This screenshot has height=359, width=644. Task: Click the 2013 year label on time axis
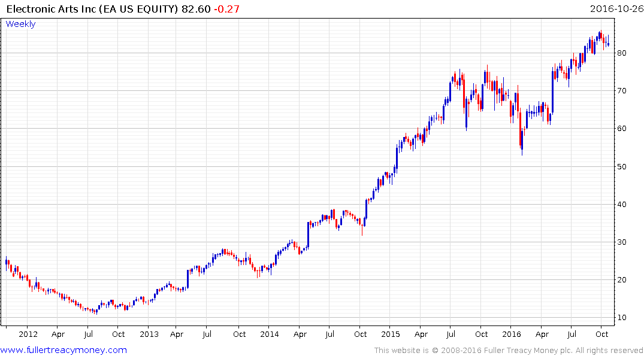149,334
